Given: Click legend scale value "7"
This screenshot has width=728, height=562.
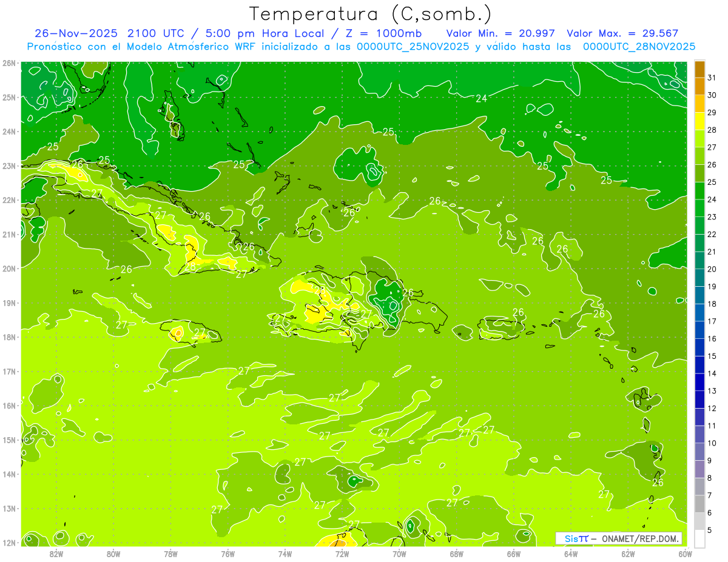Looking at the screenshot, I should (710, 496).
